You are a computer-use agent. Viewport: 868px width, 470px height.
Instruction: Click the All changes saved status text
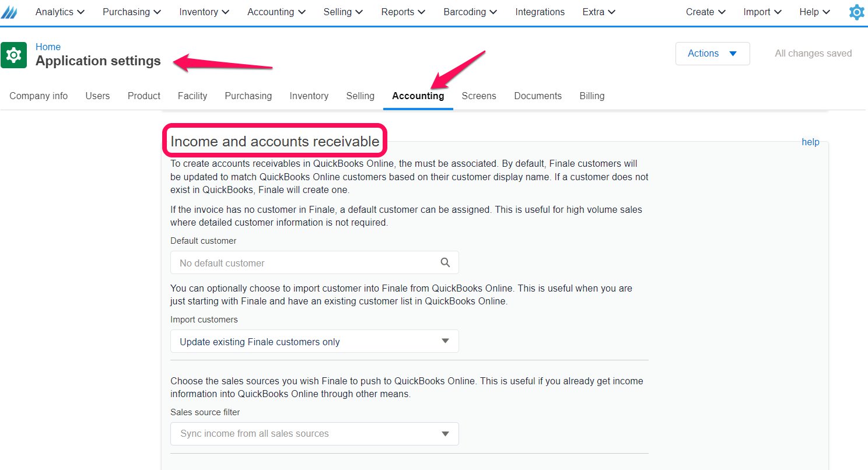tap(813, 53)
